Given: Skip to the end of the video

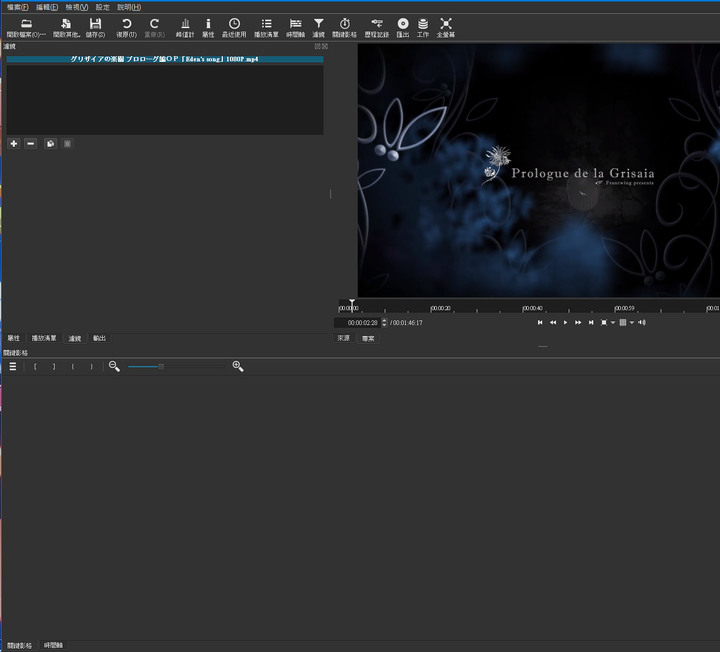Looking at the screenshot, I should click(x=591, y=323).
